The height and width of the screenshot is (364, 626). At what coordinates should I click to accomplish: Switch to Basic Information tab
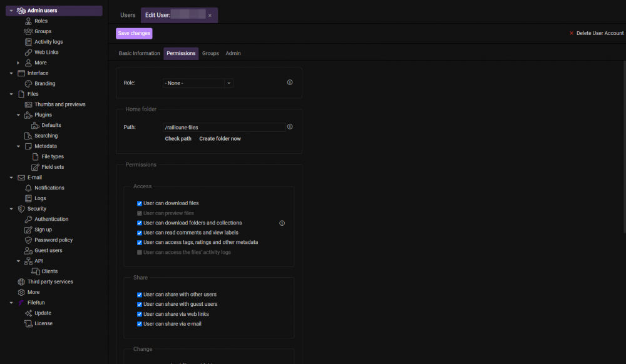click(x=140, y=53)
